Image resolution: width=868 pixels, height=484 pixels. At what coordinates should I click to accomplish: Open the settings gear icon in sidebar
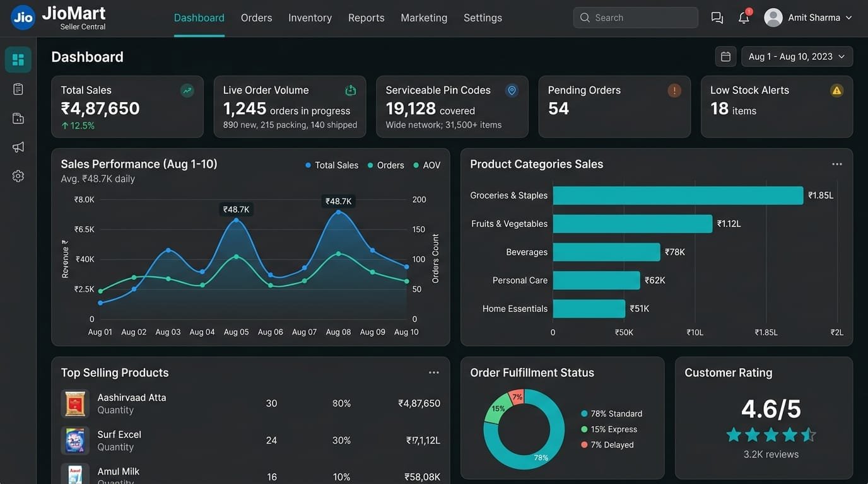point(18,176)
